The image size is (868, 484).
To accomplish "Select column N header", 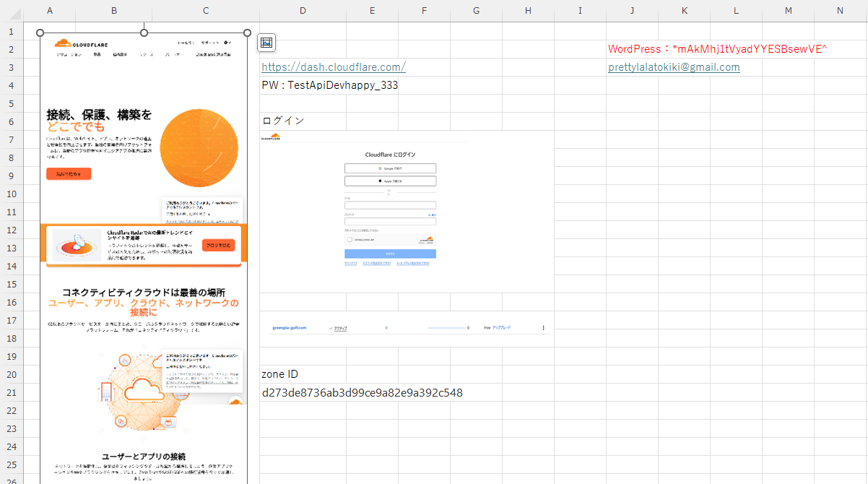I will click(x=840, y=11).
